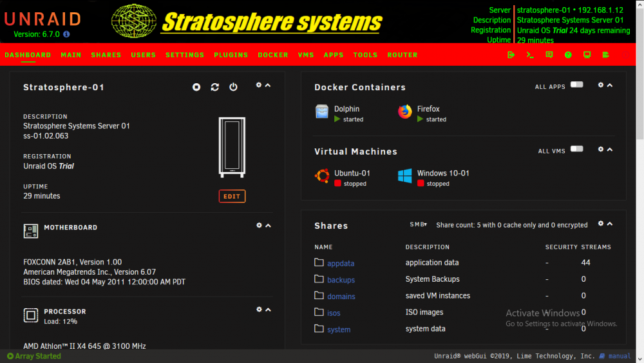Open the Settings tab
Image resolution: width=644 pixels, height=363 pixels.
pyautogui.click(x=185, y=55)
